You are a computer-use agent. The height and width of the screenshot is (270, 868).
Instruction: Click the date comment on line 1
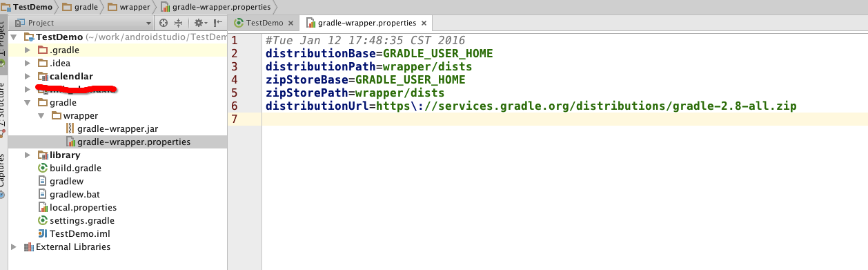[x=366, y=40]
